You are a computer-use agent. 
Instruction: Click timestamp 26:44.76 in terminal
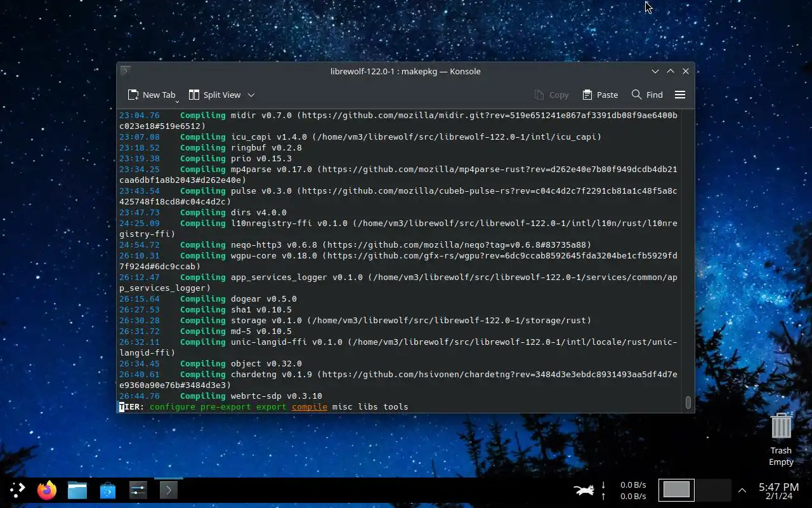pos(140,396)
